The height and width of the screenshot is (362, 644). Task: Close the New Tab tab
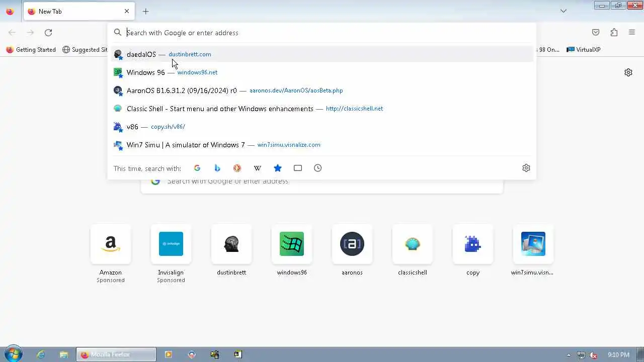coord(127,11)
